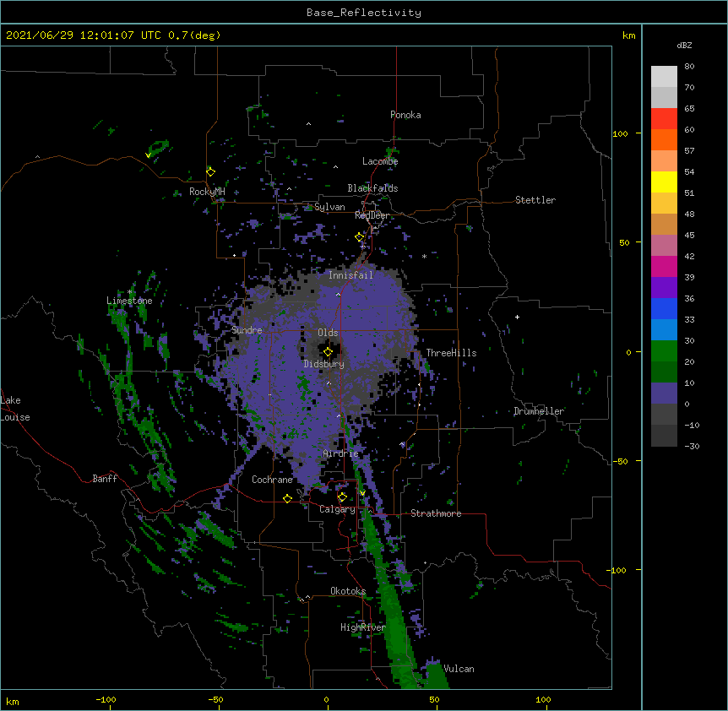Click the Blackfalds city label
This screenshot has height=711, width=728.
(372, 188)
